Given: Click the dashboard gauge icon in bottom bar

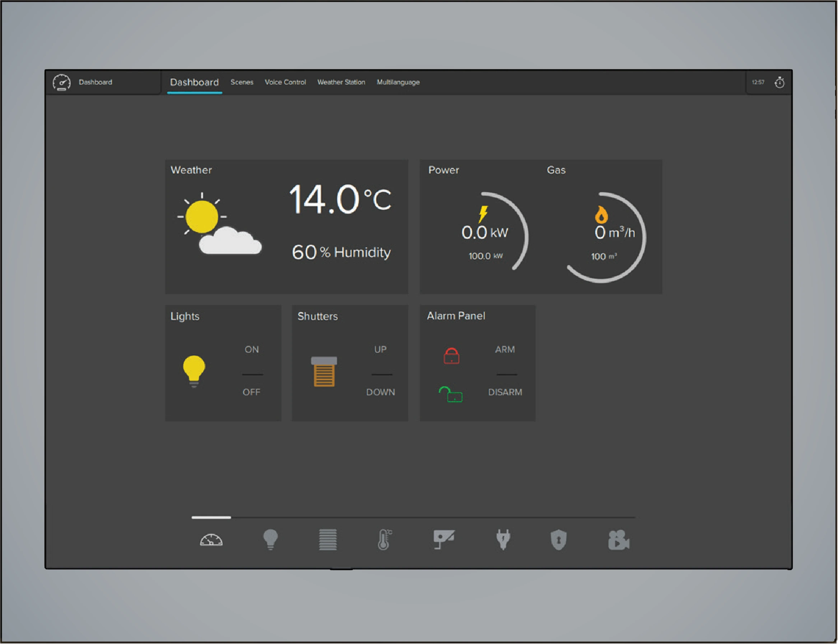Looking at the screenshot, I should pyautogui.click(x=211, y=540).
